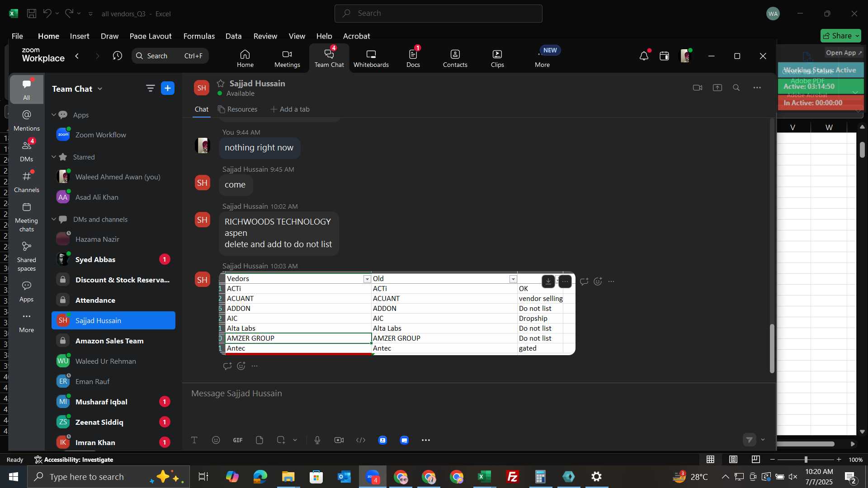Click the chat vertical scrollbar
Viewport: 868px width, 488px height.
pyautogui.click(x=772, y=348)
